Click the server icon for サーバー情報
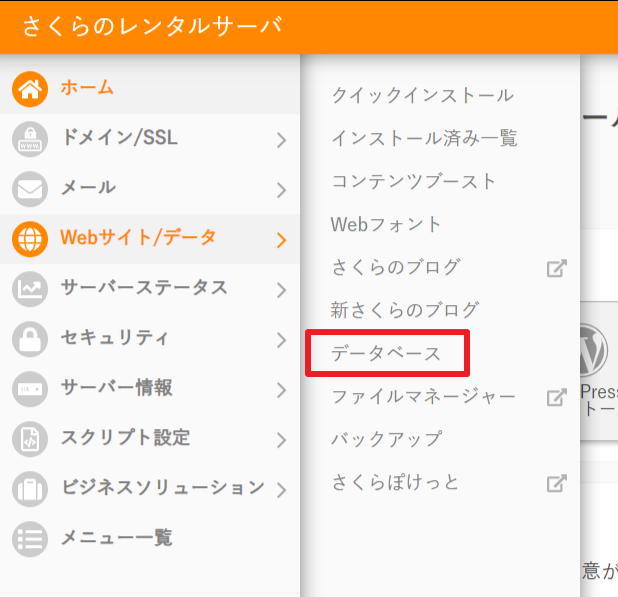618x597 pixels. (x=30, y=389)
